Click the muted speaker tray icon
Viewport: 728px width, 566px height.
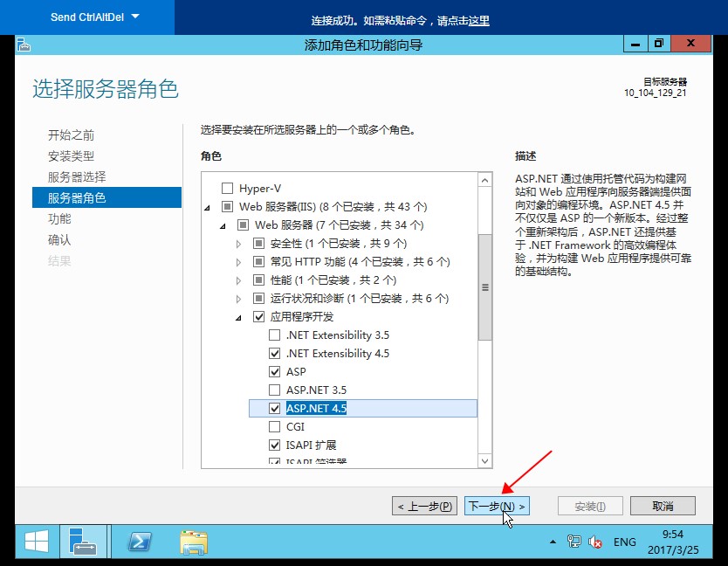[594, 542]
